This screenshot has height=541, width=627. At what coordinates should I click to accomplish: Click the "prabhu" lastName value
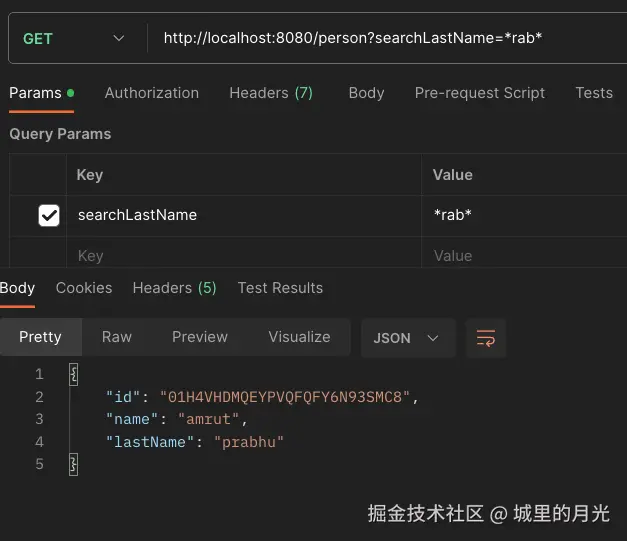pos(249,442)
